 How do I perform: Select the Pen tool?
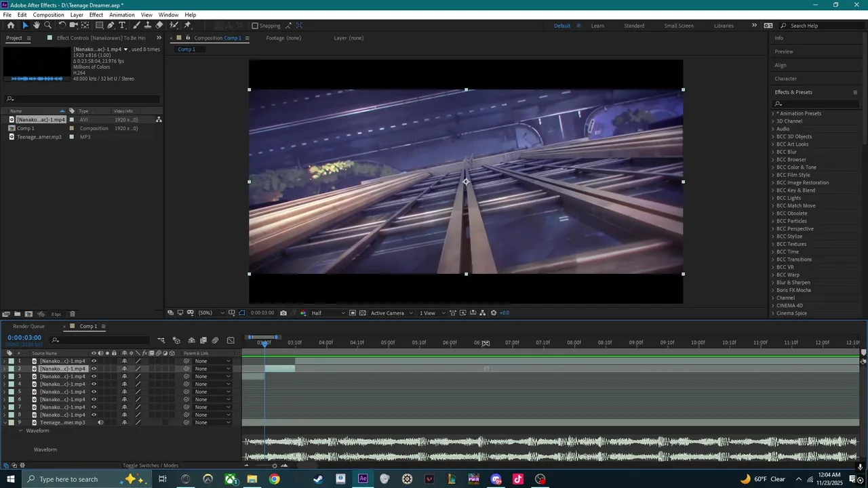point(111,25)
